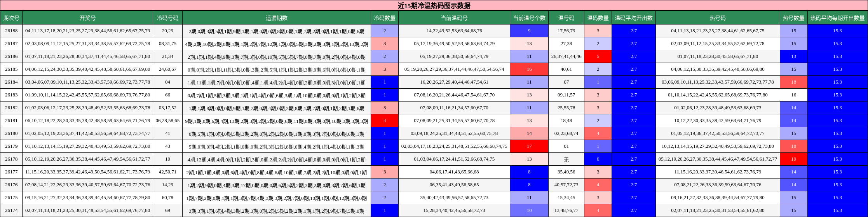This screenshot has width=868, height=217.
Task: Select period number 26184
Action: [11, 82]
